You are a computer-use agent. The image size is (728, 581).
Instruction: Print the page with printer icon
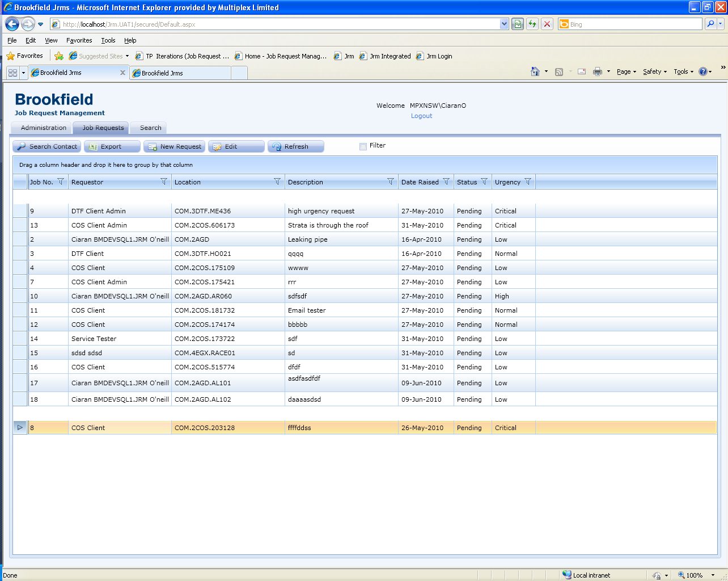[x=597, y=71]
